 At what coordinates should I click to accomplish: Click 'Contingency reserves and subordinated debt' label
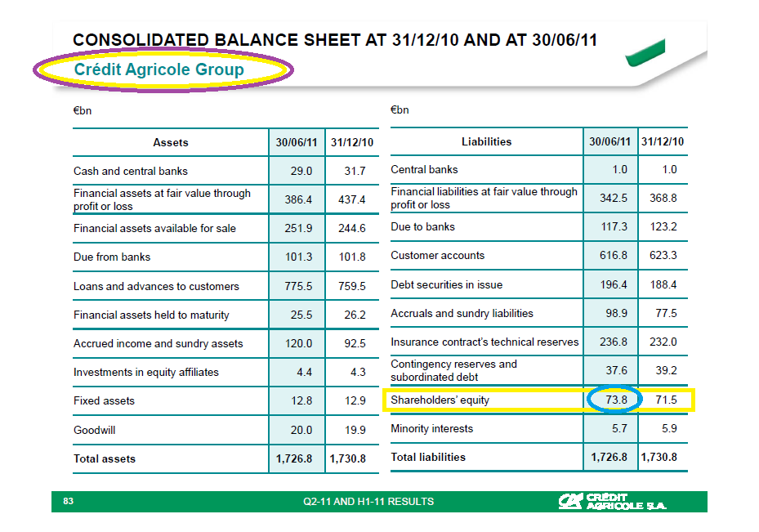pos(454,370)
